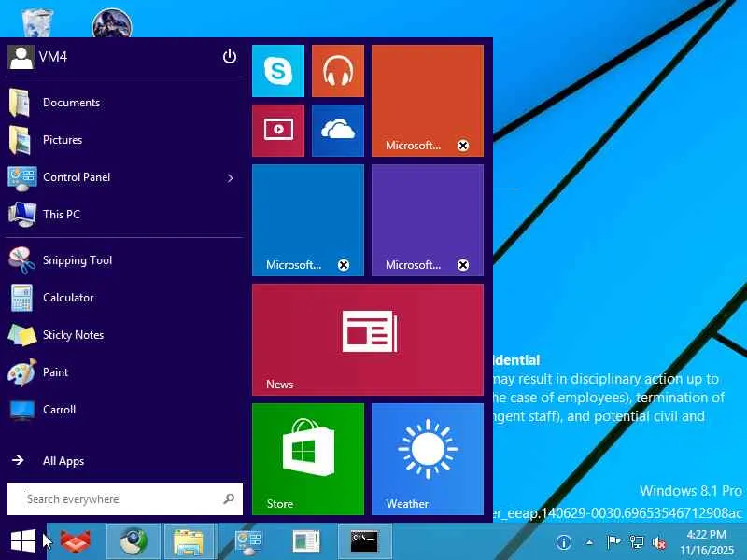Open File Explorer from taskbar
This screenshot has height=560, width=747.
tap(190, 541)
